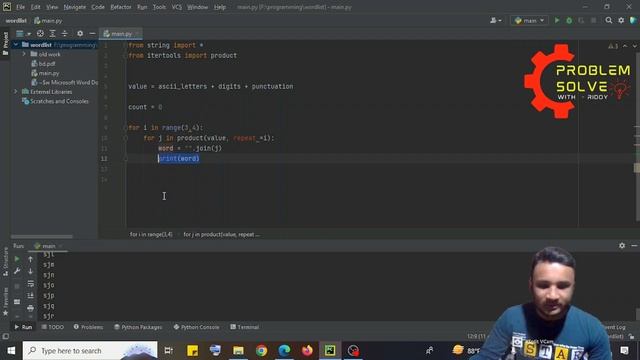Open the Navigate menu
This screenshot has width=640, height=360.
coord(75,7)
